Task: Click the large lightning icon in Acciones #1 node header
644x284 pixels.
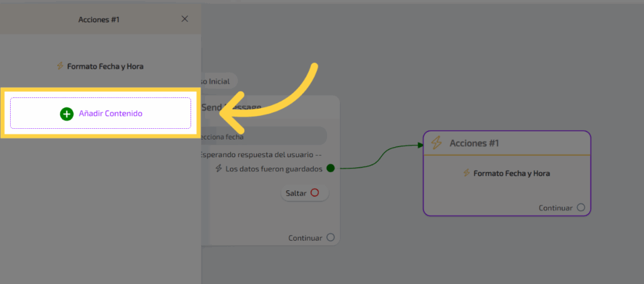Action: 436,143
